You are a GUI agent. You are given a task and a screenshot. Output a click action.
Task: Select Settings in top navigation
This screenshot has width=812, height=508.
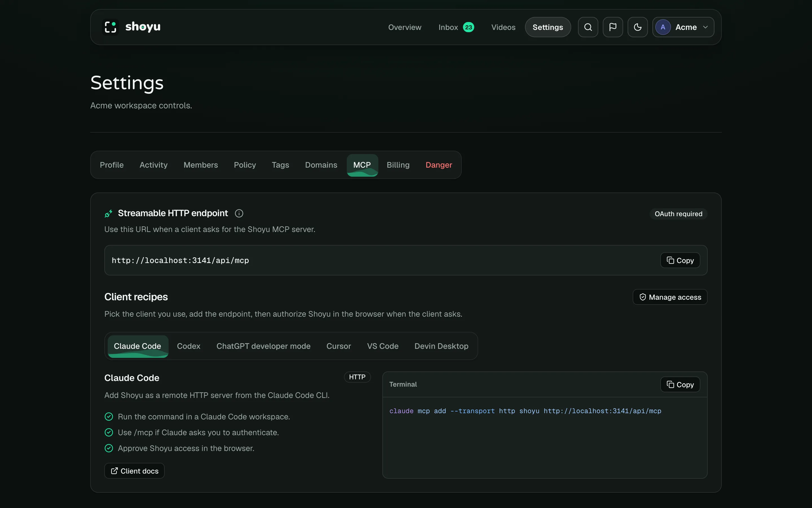548,27
